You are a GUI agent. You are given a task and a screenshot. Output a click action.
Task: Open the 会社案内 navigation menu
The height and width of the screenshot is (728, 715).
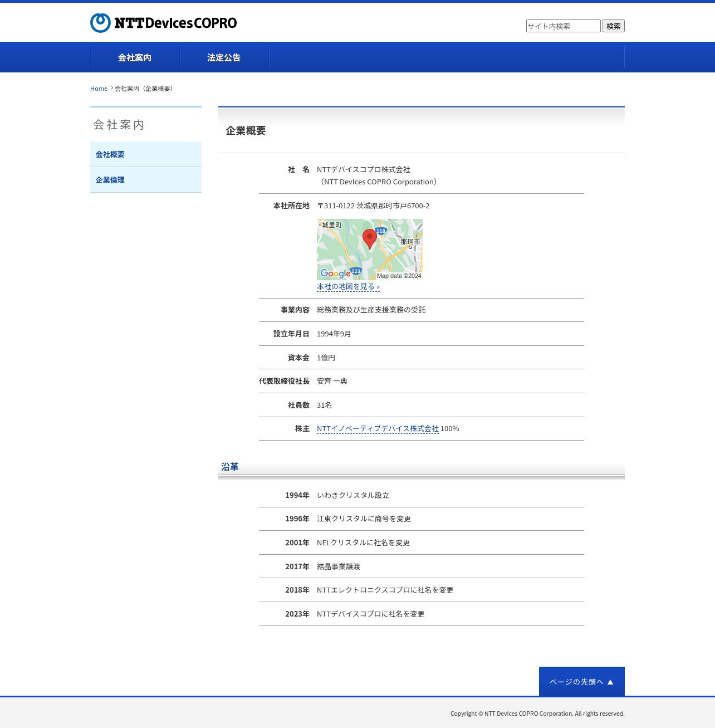point(135,57)
